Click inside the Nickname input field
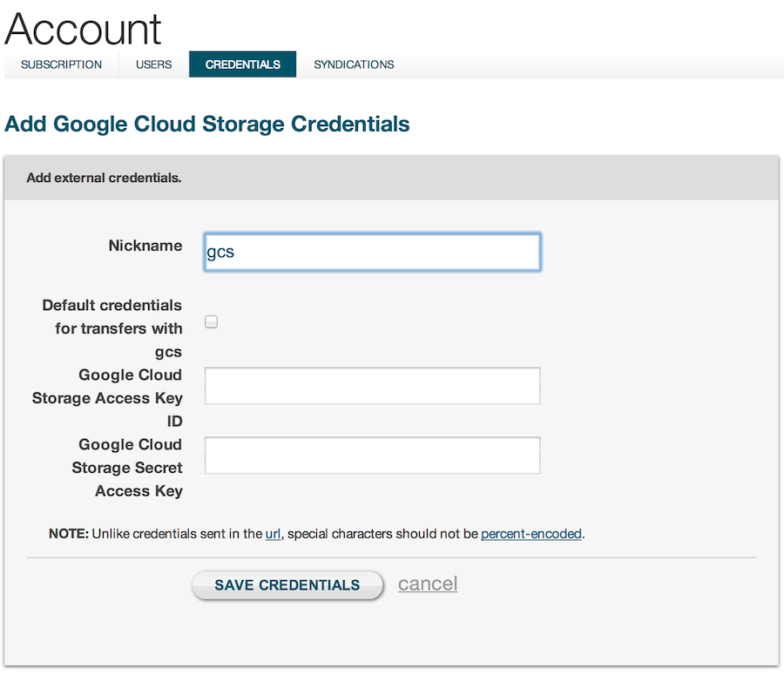Image resolution: width=784 pixels, height=682 pixels. [372, 252]
